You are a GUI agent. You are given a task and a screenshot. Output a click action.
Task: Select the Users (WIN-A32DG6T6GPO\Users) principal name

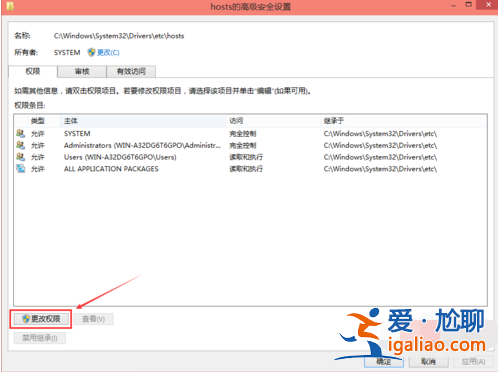coord(120,157)
